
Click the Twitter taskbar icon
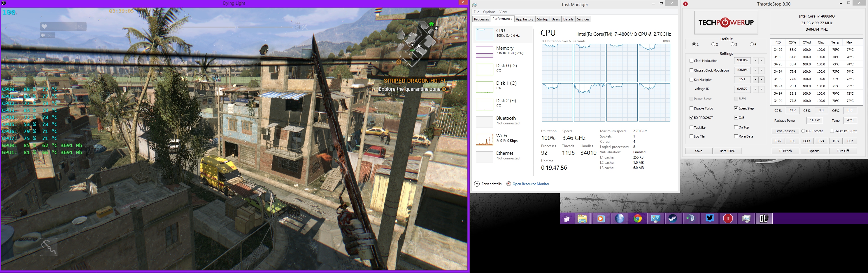710,219
